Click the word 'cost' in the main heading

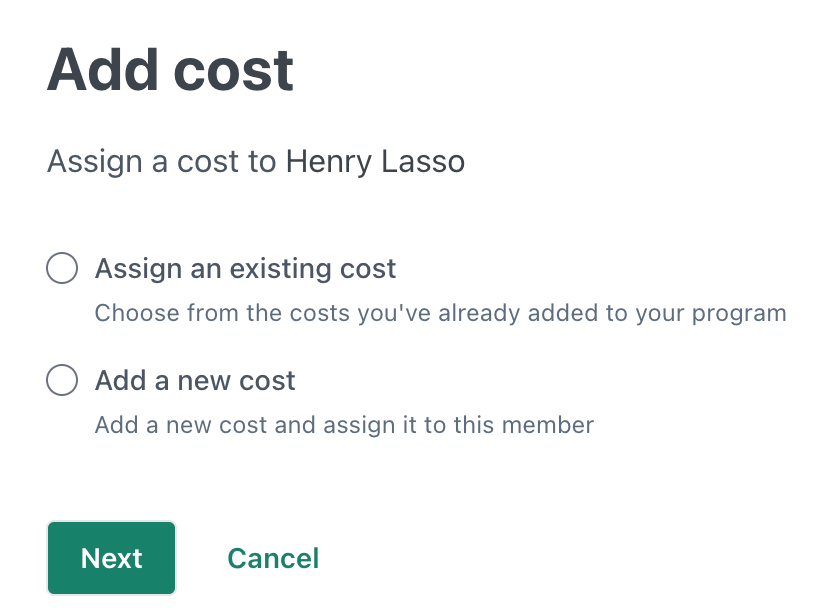[x=232, y=70]
